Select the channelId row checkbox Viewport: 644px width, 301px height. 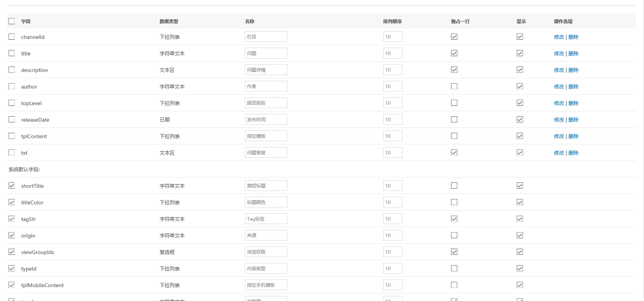pos(12,37)
